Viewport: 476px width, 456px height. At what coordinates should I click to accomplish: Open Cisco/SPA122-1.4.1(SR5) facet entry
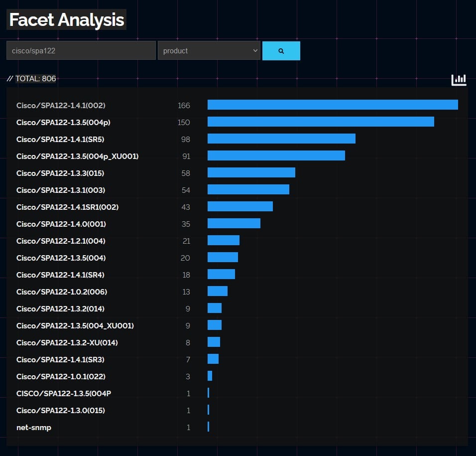(x=60, y=140)
